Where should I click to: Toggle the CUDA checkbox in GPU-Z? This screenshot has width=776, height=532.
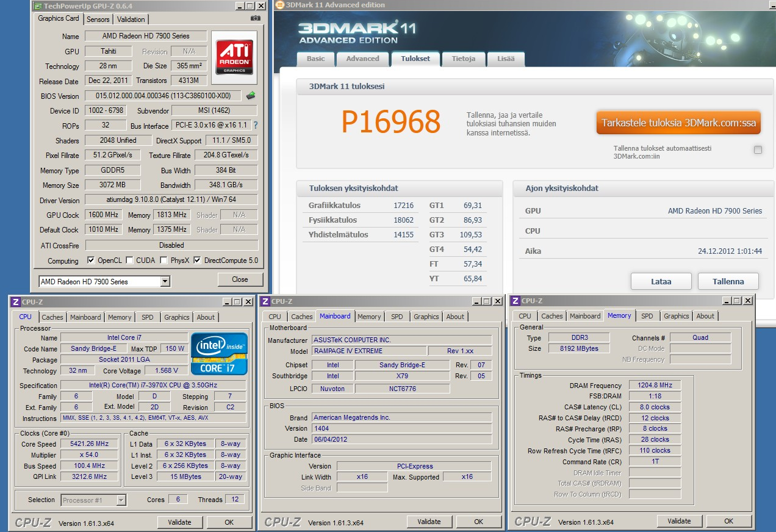129,261
